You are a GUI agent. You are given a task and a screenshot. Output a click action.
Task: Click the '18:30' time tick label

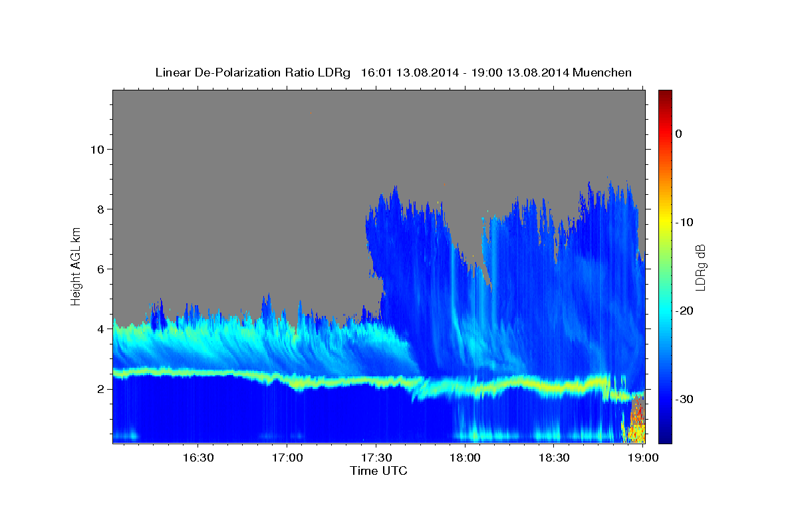pyautogui.click(x=553, y=458)
